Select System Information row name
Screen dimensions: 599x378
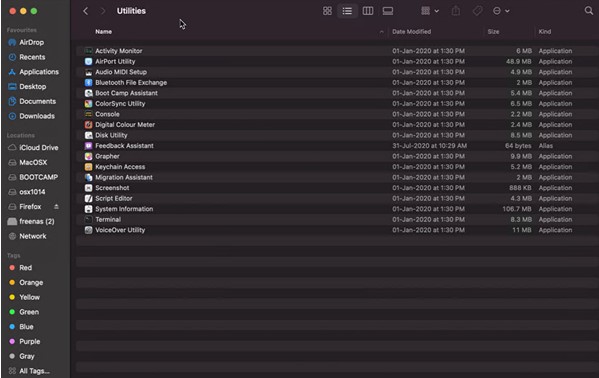[x=124, y=209]
